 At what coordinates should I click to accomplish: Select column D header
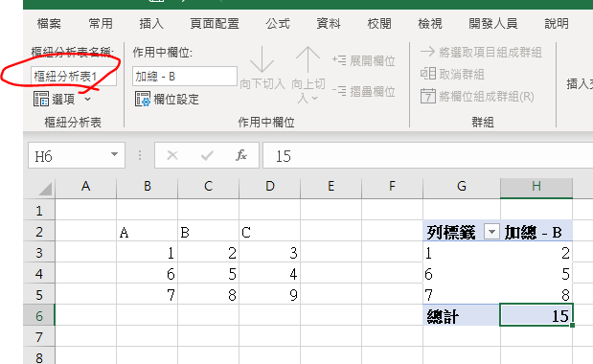[x=269, y=187]
